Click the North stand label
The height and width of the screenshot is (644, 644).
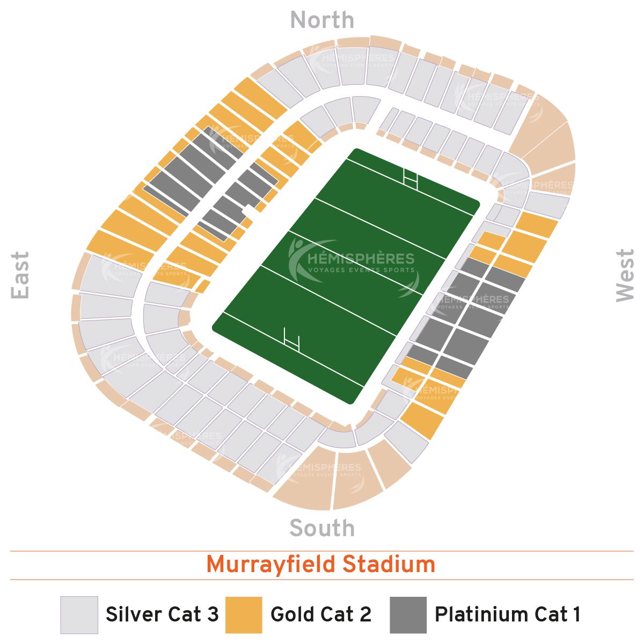click(x=322, y=20)
